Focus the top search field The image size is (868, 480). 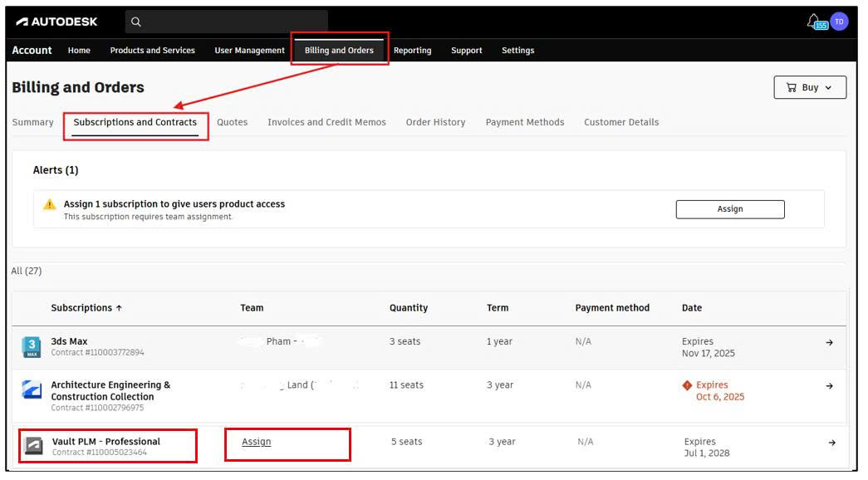coord(227,22)
